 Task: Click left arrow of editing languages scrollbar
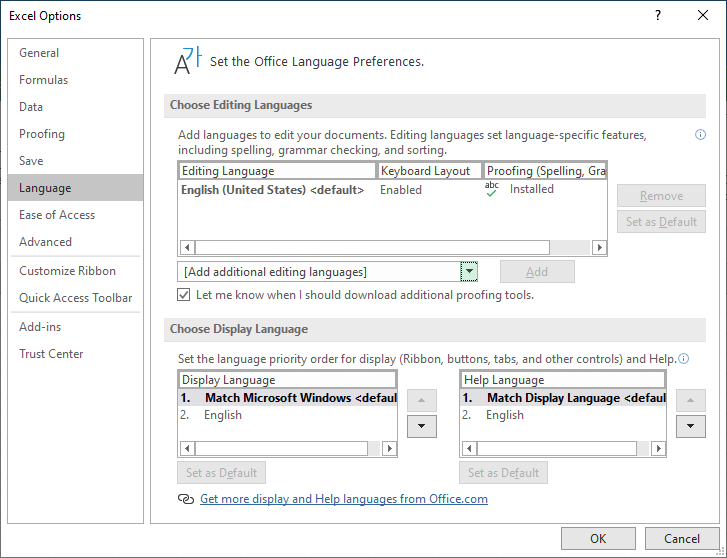tap(187, 248)
